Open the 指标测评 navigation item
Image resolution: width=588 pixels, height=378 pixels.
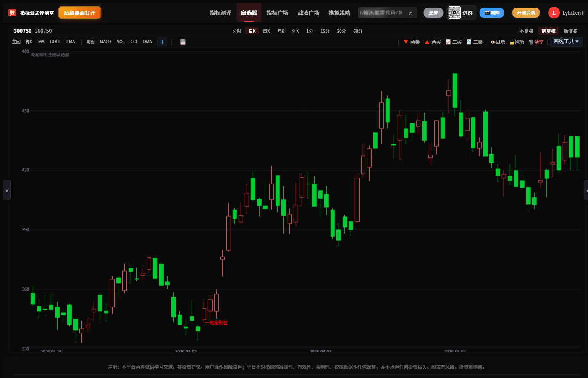pyautogui.click(x=220, y=13)
